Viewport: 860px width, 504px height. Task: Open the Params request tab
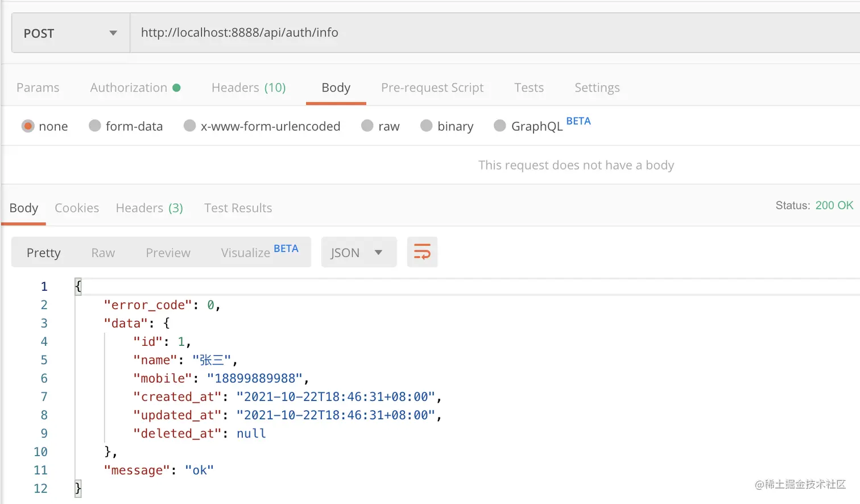pos(38,88)
